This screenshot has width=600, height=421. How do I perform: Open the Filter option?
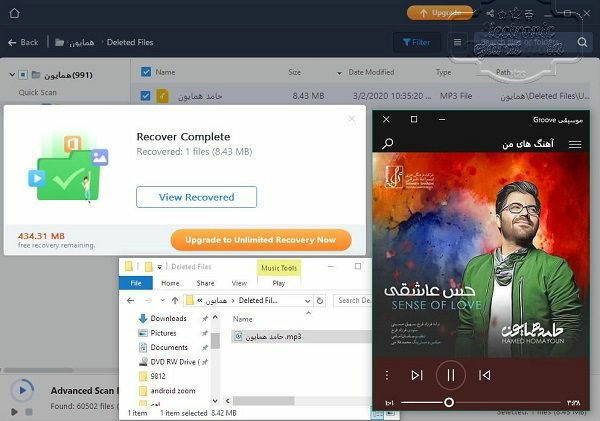coord(417,42)
